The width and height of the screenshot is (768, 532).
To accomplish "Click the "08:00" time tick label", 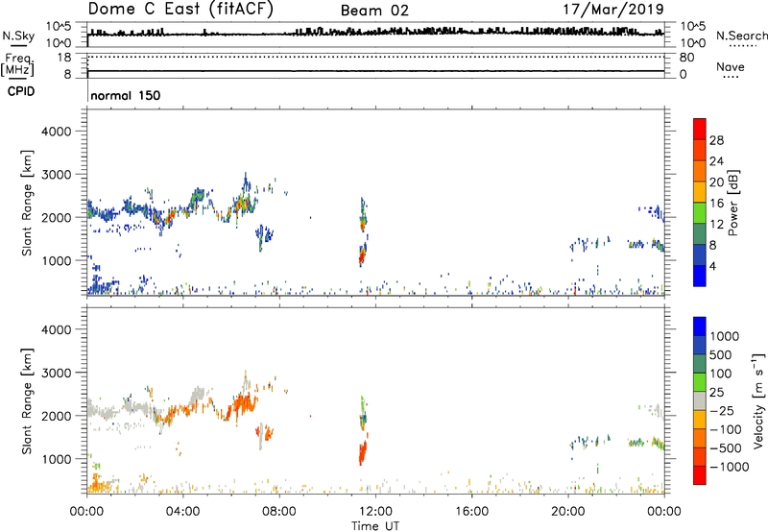I will pyautogui.click(x=279, y=512).
